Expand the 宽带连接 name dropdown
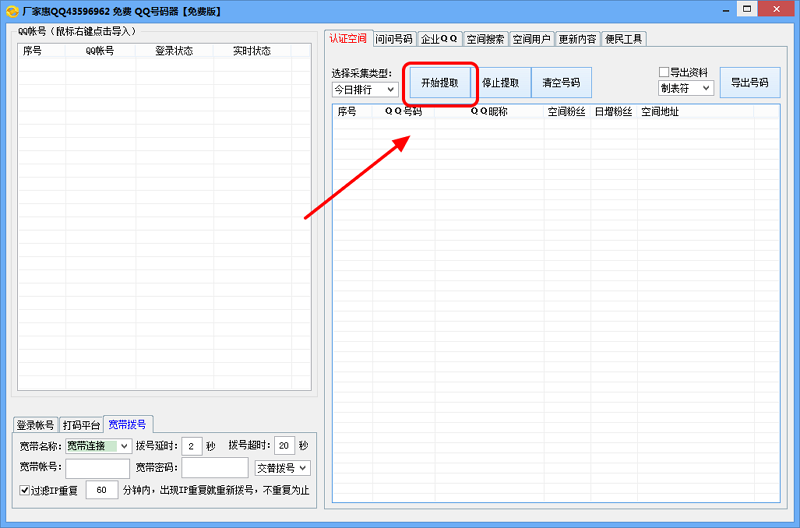Viewport: 800px width, 528px height. [x=98, y=446]
